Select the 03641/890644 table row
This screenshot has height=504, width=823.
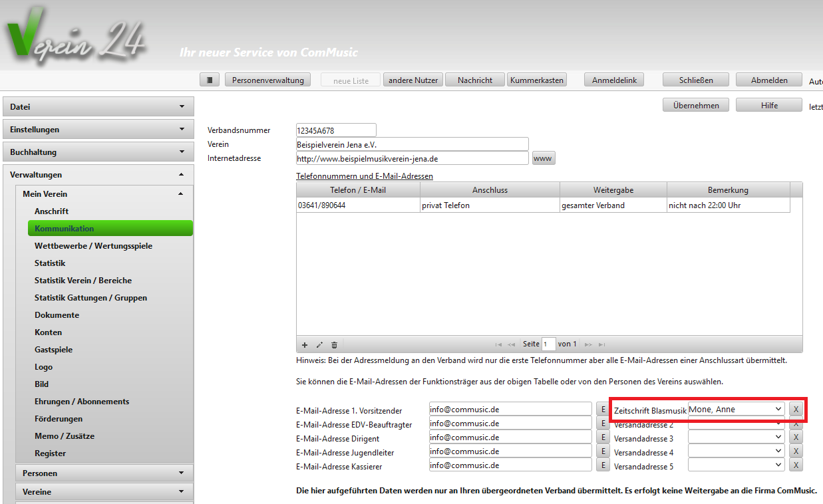coord(358,205)
